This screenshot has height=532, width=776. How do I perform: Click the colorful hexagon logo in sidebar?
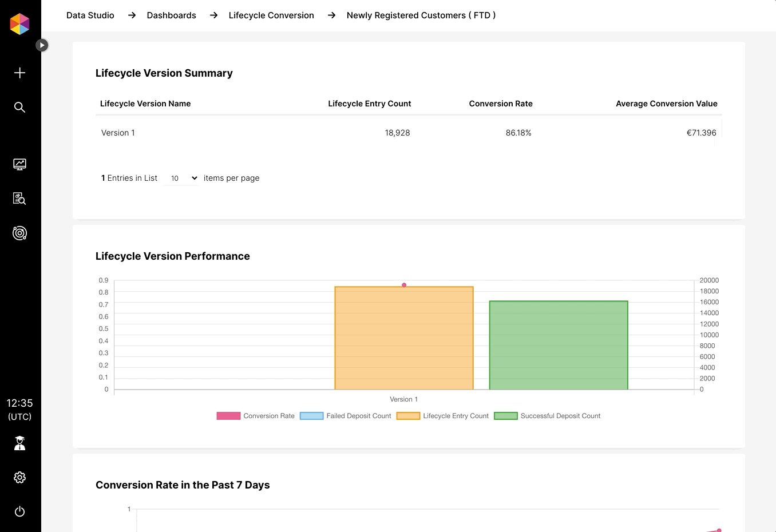(19, 24)
